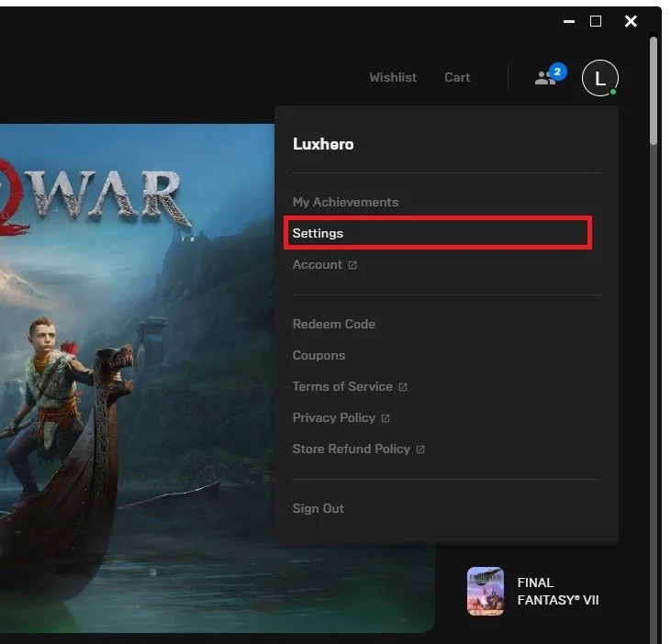The height and width of the screenshot is (644, 671).
Task: Open Account from the profile menu
Action: (x=318, y=265)
